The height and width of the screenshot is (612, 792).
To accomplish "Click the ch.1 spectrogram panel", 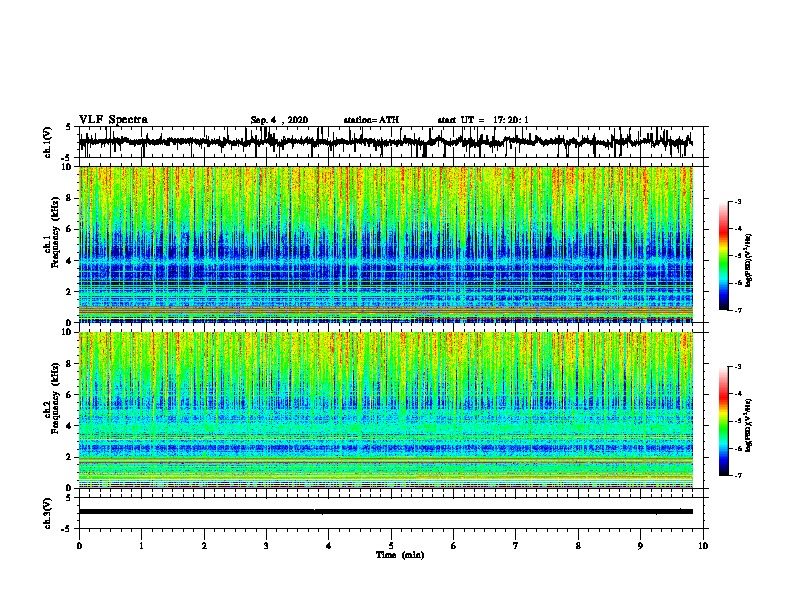I will click(x=386, y=244).
